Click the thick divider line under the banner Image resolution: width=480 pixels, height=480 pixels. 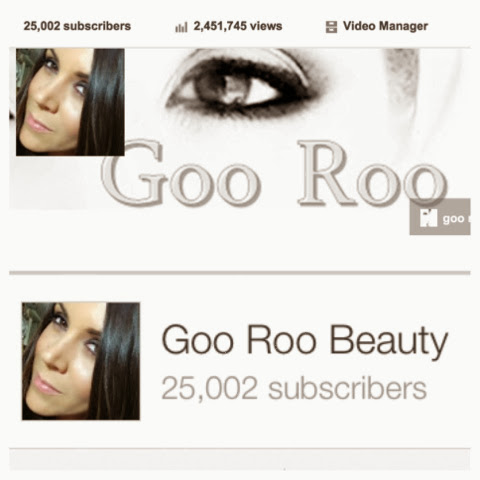(240, 273)
